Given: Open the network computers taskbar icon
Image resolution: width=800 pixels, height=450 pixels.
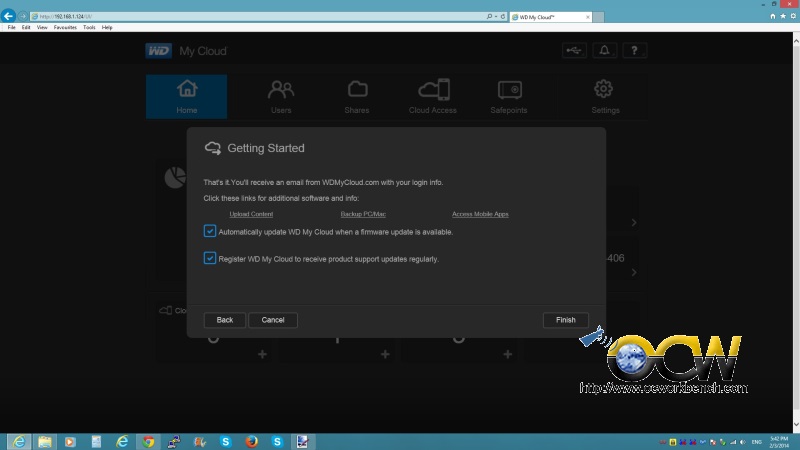Looking at the screenshot, I should 173,441.
